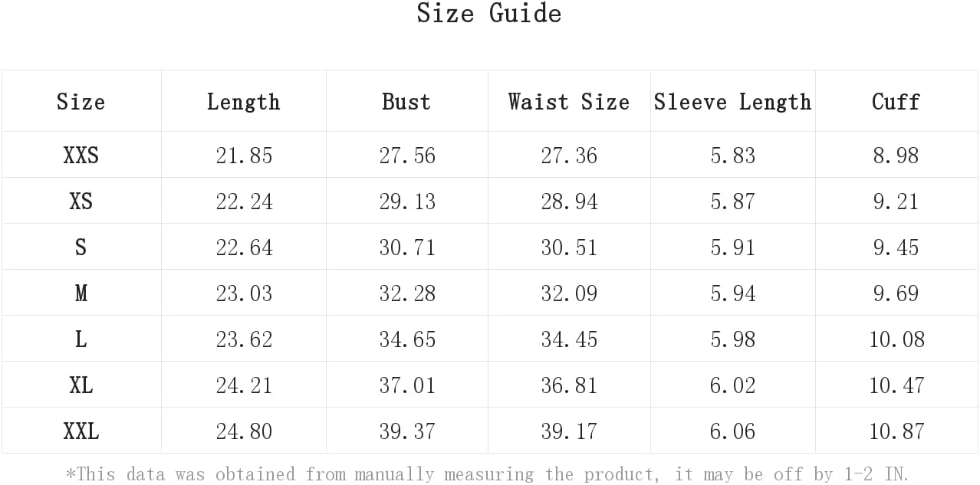Select the XXL size row label
This screenshot has width=980, height=485.
point(81,431)
